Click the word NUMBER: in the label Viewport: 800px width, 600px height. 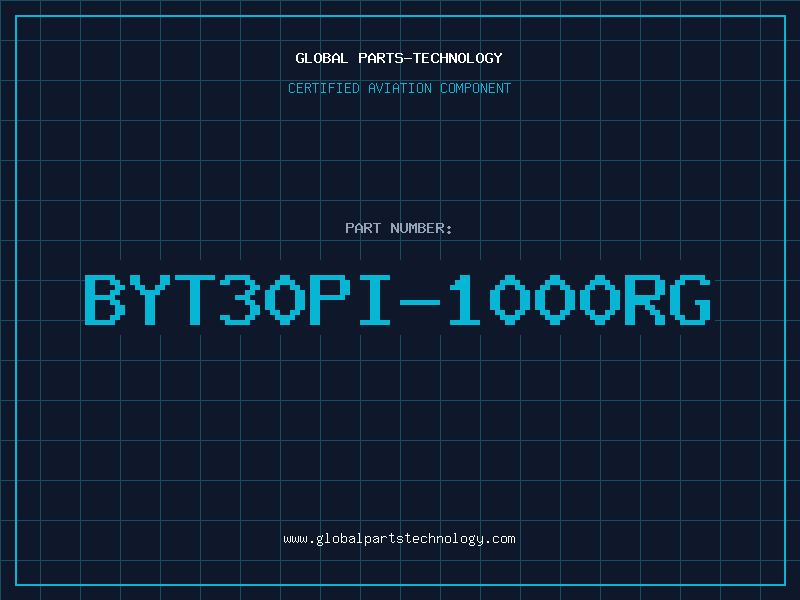point(421,228)
